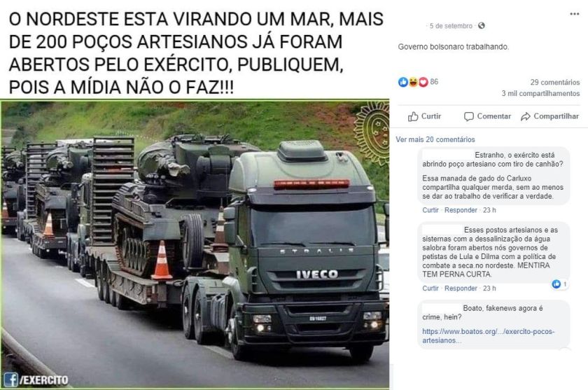Click the Curtir thumbs-up button
Image resolution: width=588 pixels, height=390 pixels.
(x=424, y=116)
